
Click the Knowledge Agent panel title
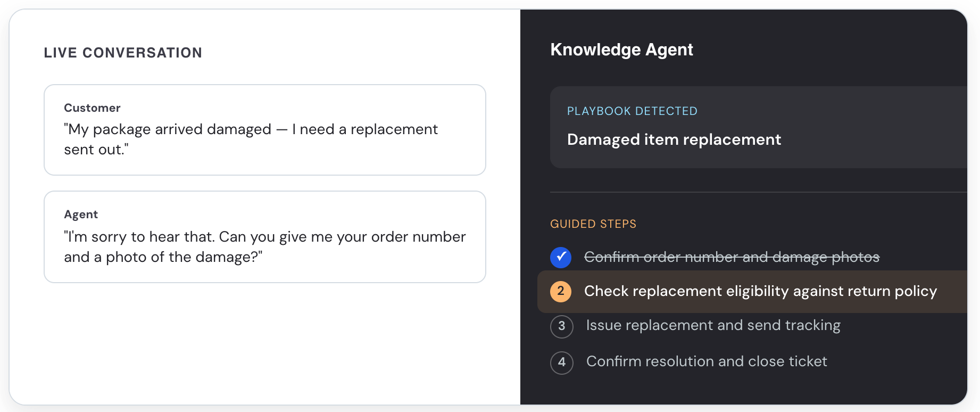pyautogui.click(x=621, y=50)
